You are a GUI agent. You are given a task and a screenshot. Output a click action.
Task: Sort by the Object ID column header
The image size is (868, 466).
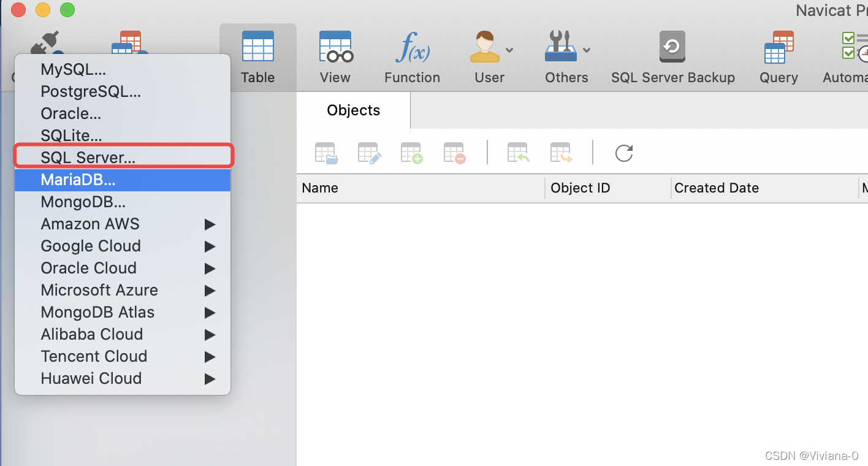coord(608,188)
